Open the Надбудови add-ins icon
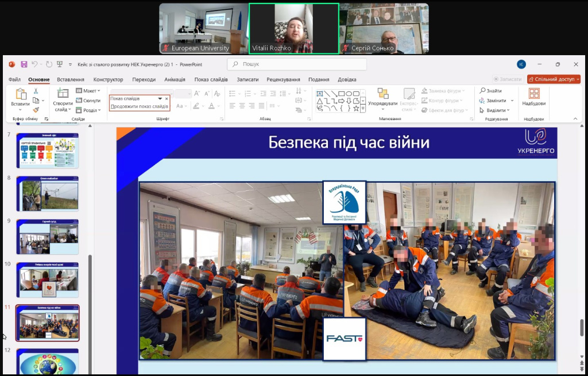The height and width of the screenshot is (376, 588). point(533,94)
